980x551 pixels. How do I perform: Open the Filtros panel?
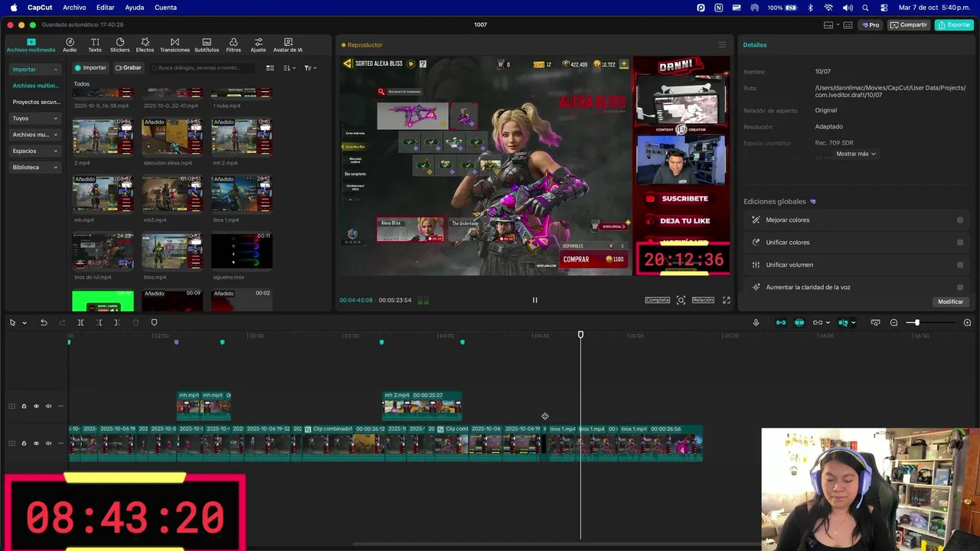pyautogui.click(x=234, y=45)
